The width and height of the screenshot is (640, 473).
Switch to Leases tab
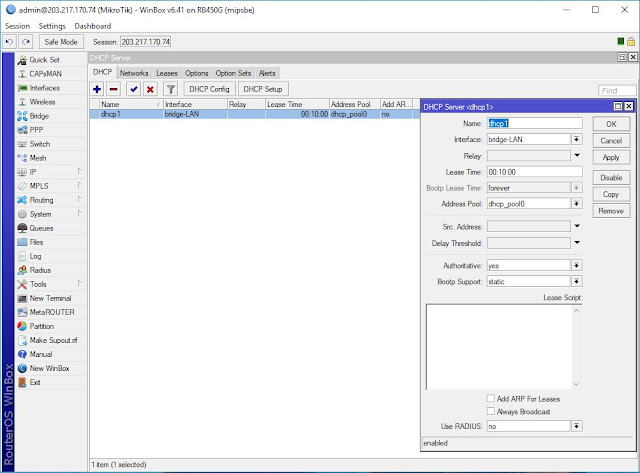pyautogui.click(x=167, y=73)
